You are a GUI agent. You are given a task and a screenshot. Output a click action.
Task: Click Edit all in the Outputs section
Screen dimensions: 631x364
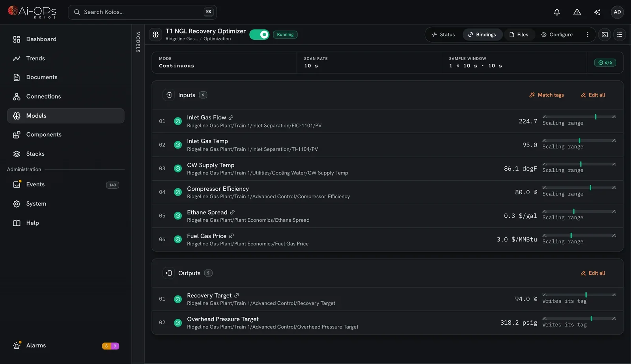coord(593,273)
